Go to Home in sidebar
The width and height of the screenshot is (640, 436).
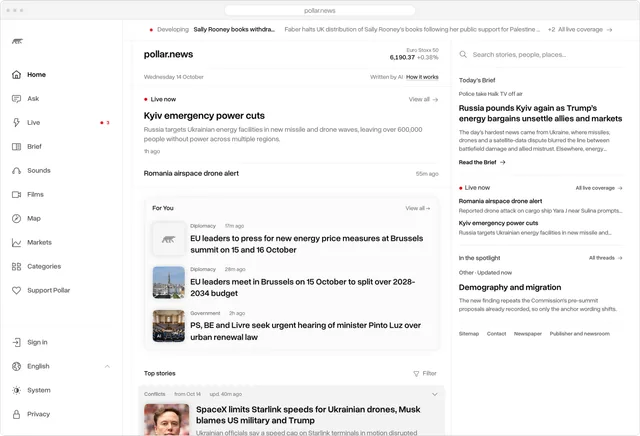[36, 75]
